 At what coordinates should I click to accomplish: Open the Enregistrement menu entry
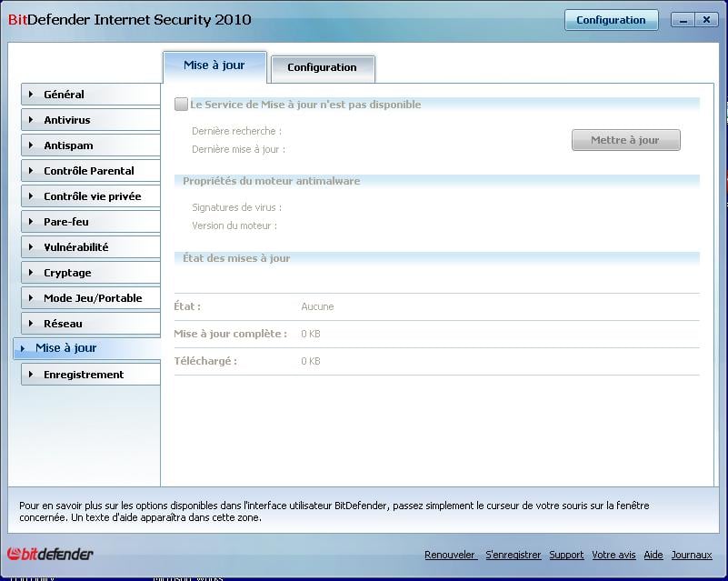coord(91,375)
